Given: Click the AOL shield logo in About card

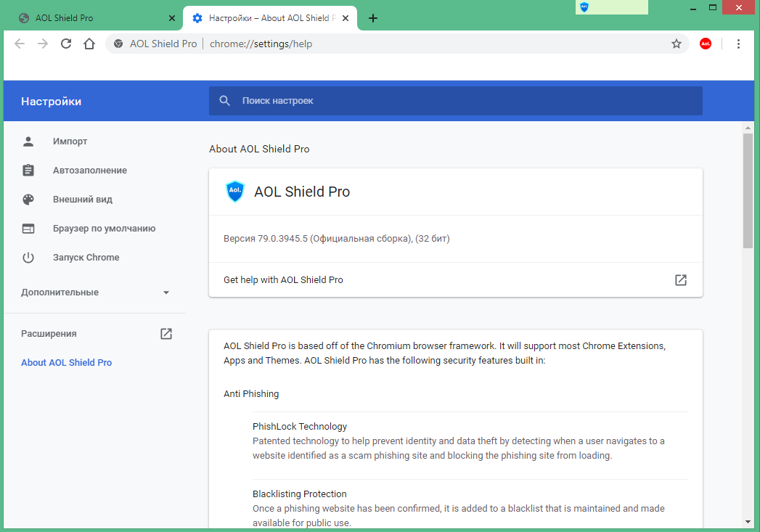Looking at the screenshot, I should click(235, 192).
